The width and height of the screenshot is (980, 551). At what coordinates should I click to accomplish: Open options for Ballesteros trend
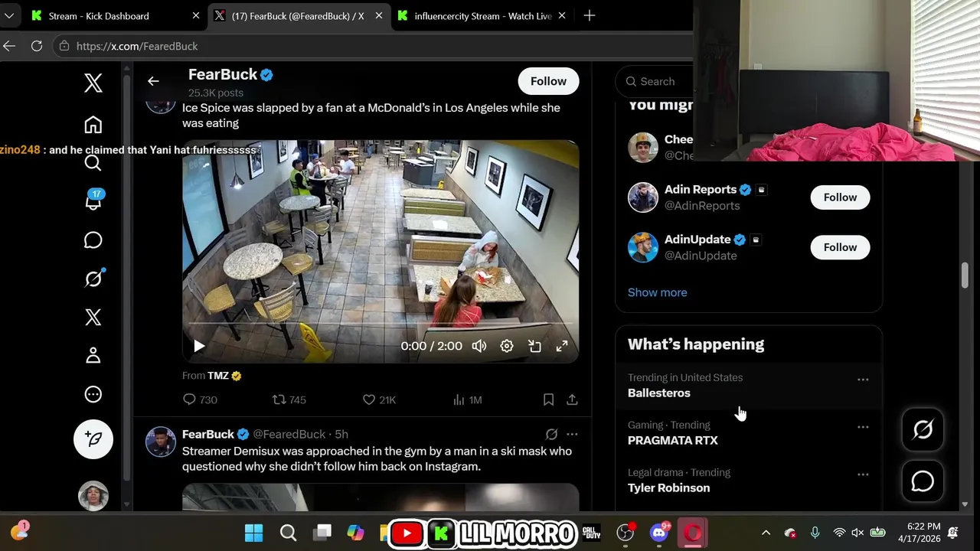point(863,380)
